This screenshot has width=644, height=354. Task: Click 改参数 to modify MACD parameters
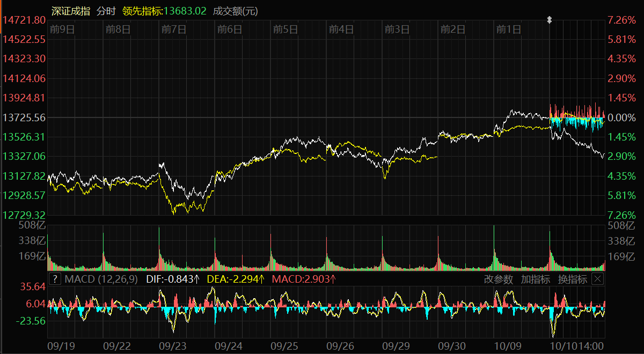(499, 279)
